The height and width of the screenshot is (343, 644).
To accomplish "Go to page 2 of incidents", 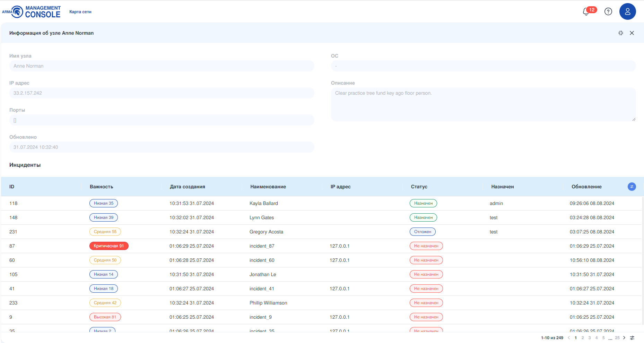I will pos(583,338).
